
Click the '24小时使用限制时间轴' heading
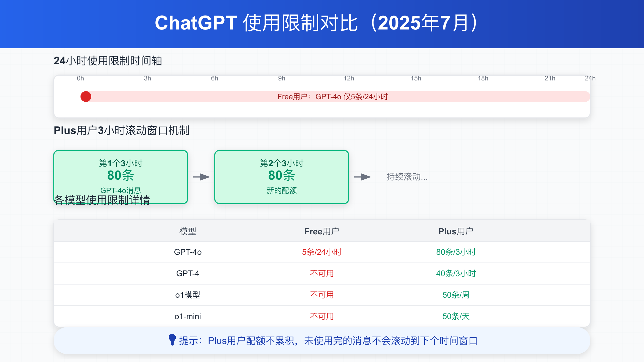[108, 61]
